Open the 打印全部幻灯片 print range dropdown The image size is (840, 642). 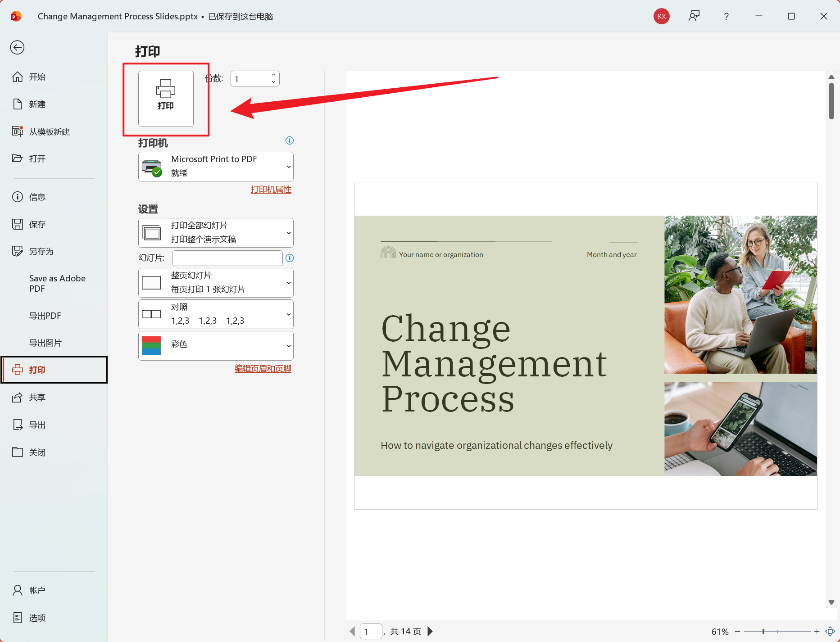(215, 232)
